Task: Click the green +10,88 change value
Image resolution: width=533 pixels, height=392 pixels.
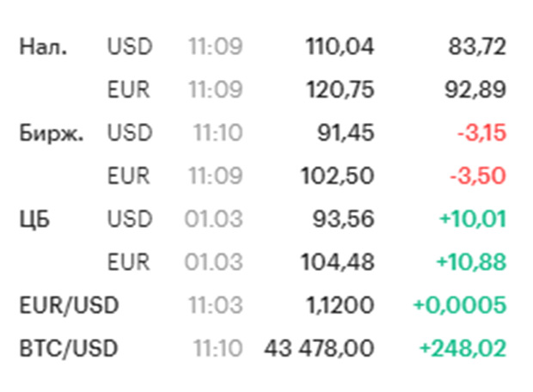Action: (472, 262)
